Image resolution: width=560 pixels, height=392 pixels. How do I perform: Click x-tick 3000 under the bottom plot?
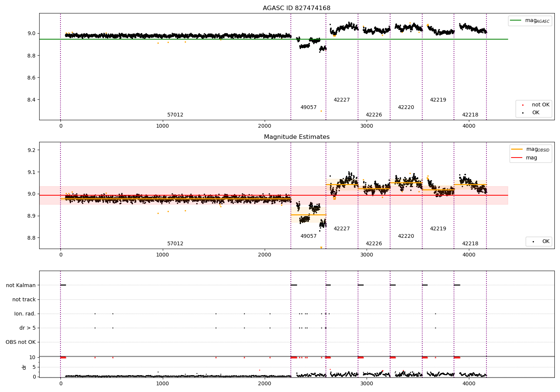click(367, 383)
